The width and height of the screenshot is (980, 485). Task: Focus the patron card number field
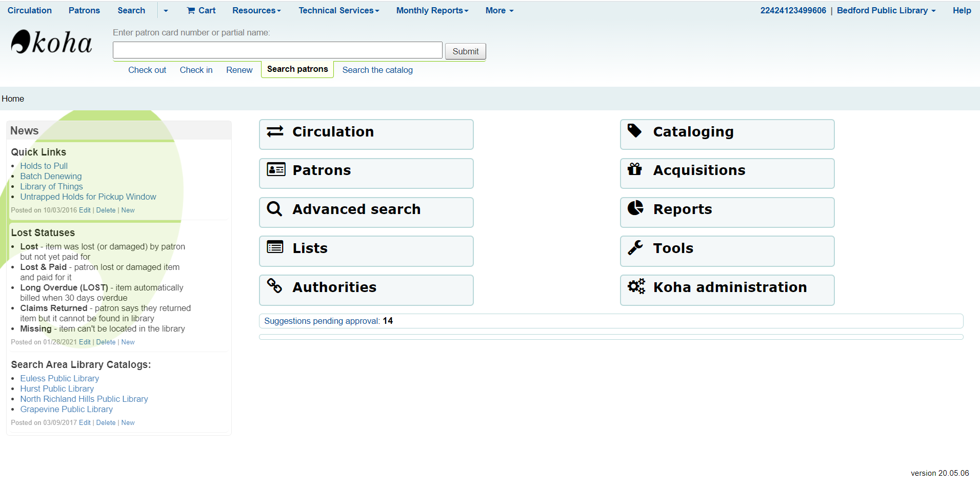coord(277,50)
